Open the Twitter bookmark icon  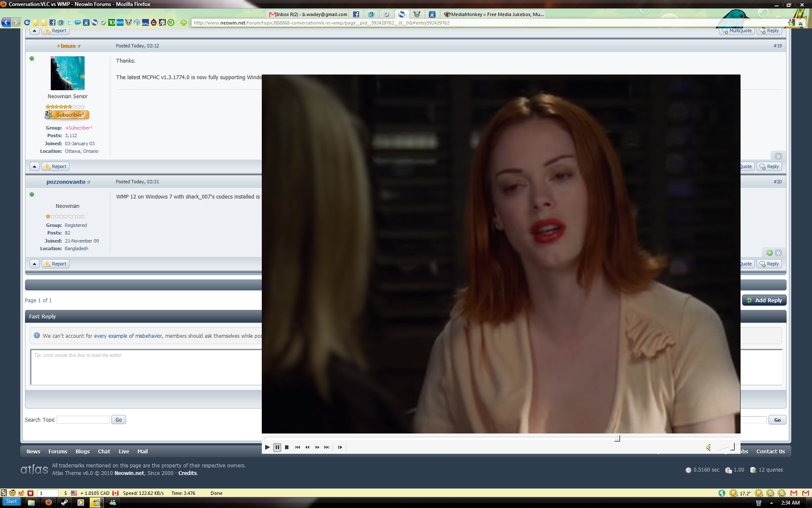69,22
